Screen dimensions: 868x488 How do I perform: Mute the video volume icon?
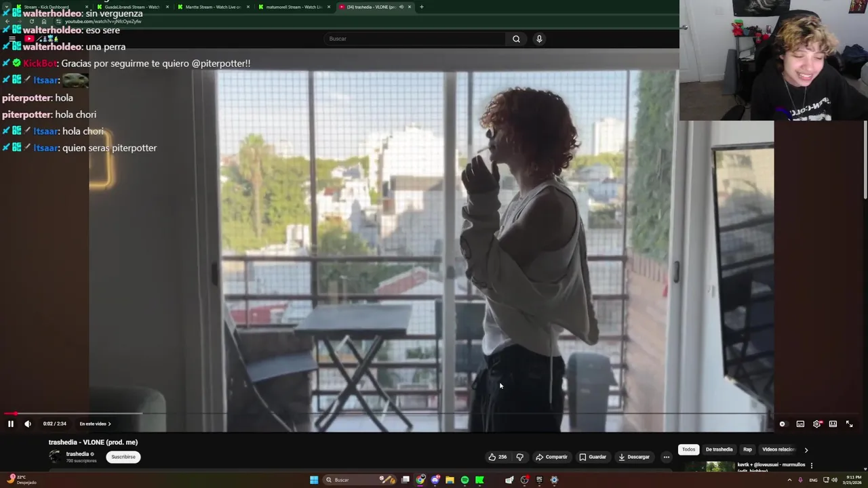click(x=28, y=424)
